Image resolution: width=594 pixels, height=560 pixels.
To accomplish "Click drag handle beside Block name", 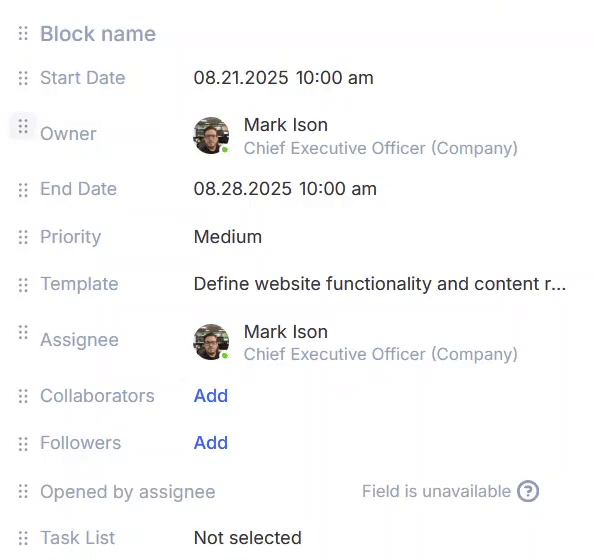I will pyautogui.click(x=23, y=33).
